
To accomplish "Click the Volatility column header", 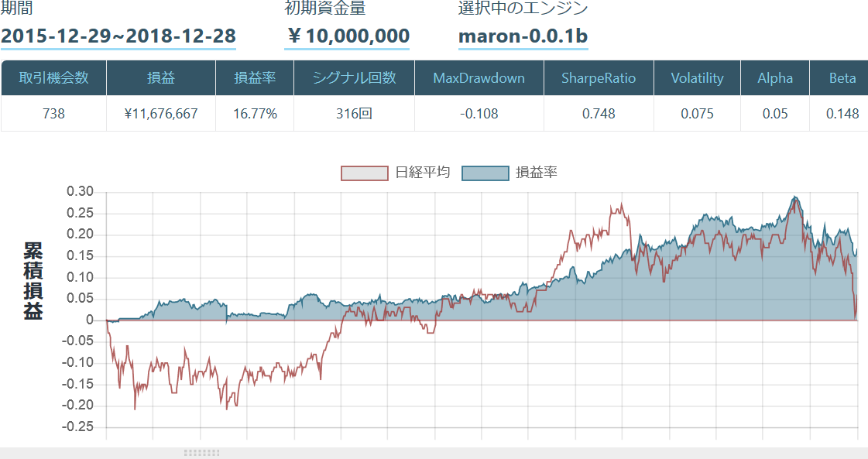I will coord(697,77).
